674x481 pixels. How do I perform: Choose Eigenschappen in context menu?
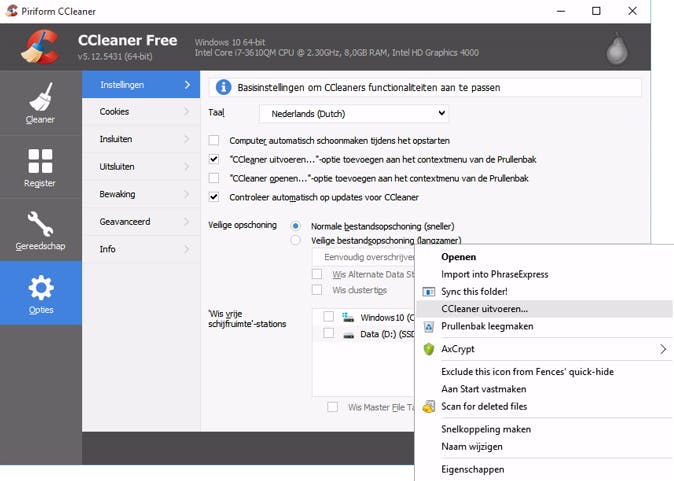[x=544, y=469]
